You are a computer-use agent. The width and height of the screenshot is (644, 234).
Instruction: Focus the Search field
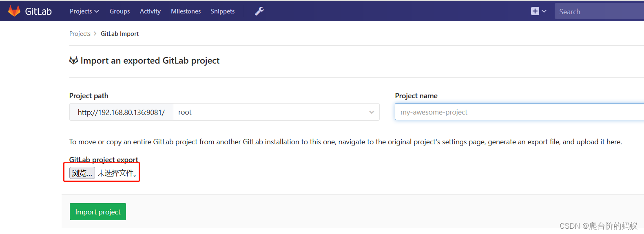pyautogui.click(x=599, y=11)
